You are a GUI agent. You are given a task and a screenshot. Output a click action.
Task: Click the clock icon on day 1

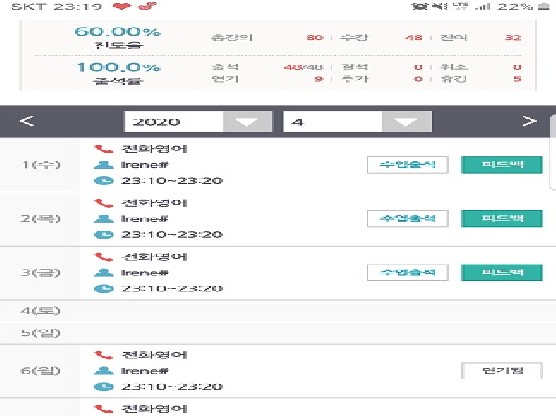[x=104, y=181]
